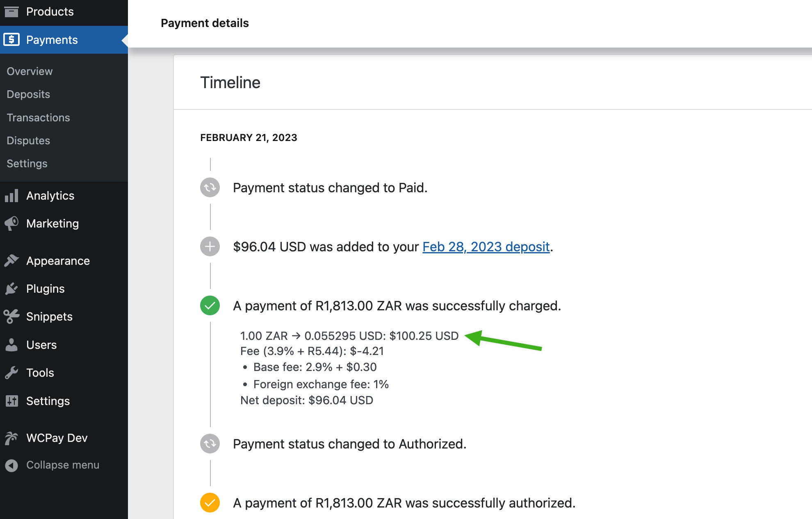Click the green success check on charged payment
This screenshot has height=519, width=812.
(x=210, y=305)
